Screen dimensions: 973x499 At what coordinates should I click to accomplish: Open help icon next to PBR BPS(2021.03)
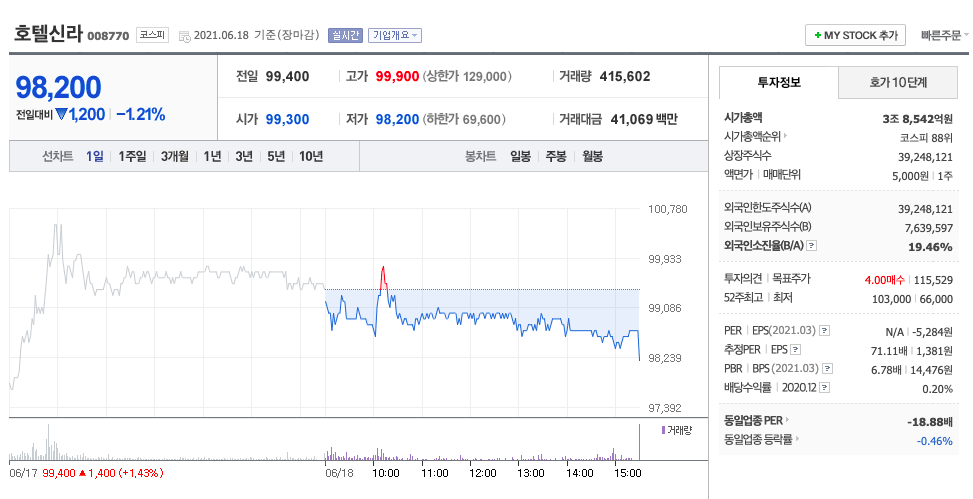(x=827, y=369)
